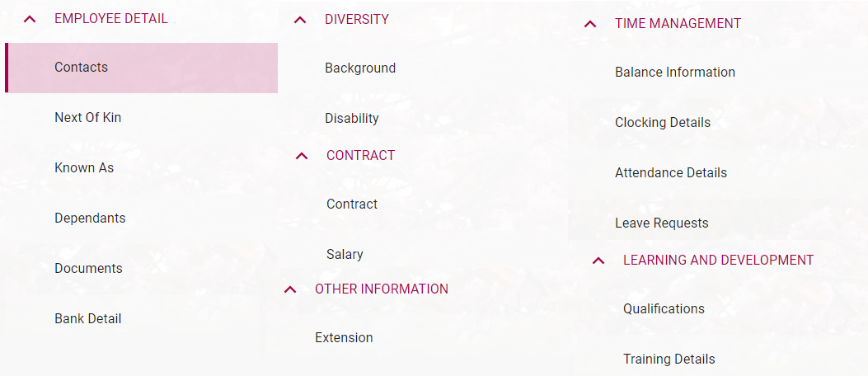
Task: View Balance Information
Action: click(x=675, y=73)
